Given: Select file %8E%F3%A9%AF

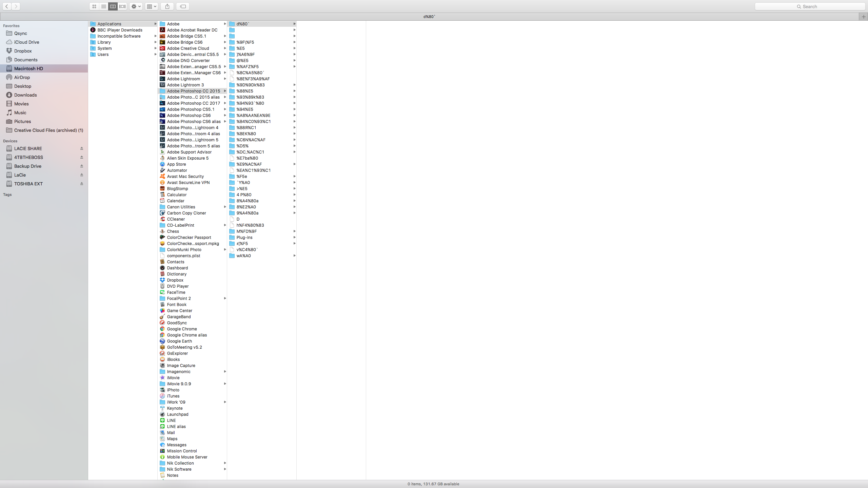Looking at the screenshot, I should [x=253, y=79].
